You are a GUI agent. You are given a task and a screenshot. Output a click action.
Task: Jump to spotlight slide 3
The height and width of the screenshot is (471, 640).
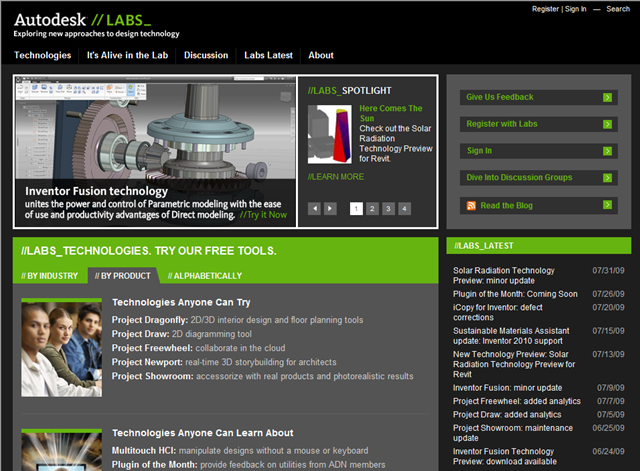click(388, 208)
